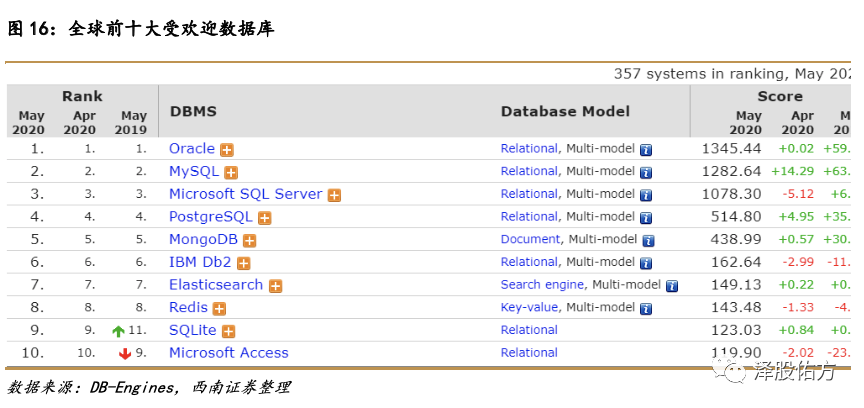This screenshot has width=864, height=408.
Task: Click the plus icon beside Microsoft SQL Server
Action: click(x=334, y=195)
